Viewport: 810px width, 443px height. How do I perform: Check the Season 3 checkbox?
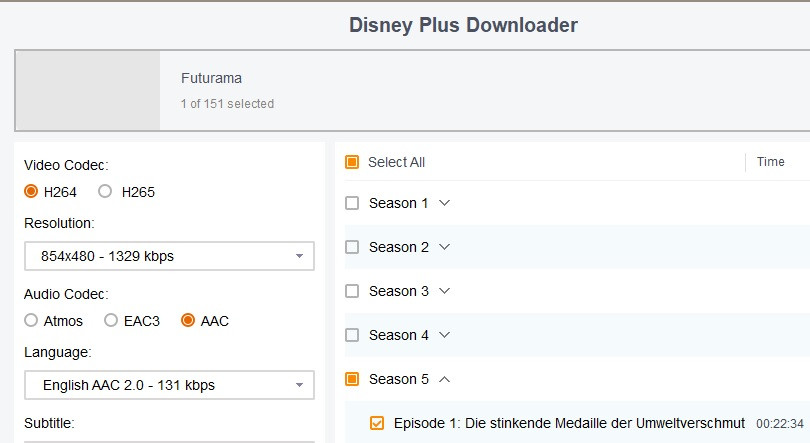coord(352,291)
